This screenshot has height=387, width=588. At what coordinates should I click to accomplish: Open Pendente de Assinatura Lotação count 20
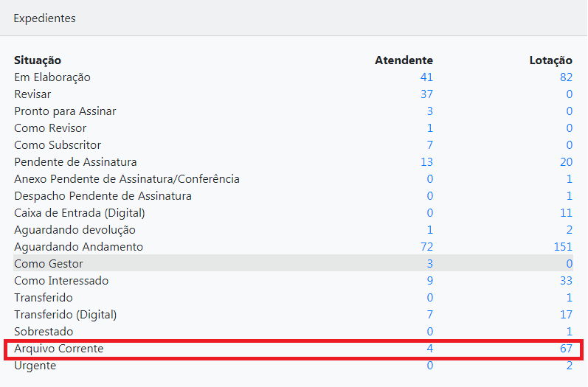click(x=566, y=162)
